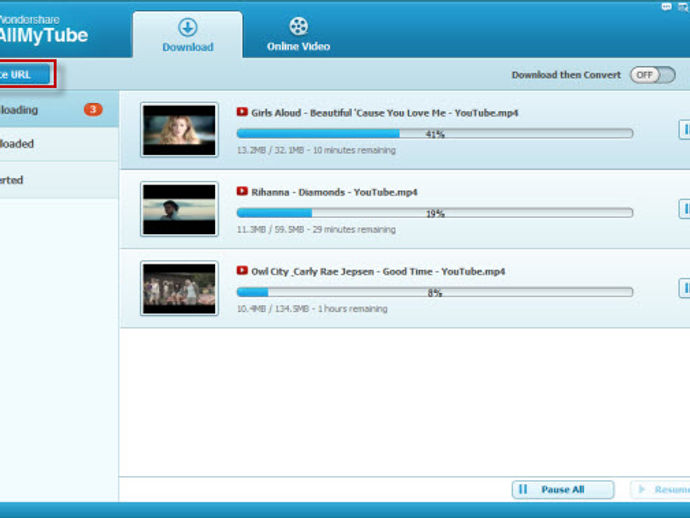Viewport: 690px width, 518px height.
Task: Toggle the Download then Convert switch
Action: point(653,75)
